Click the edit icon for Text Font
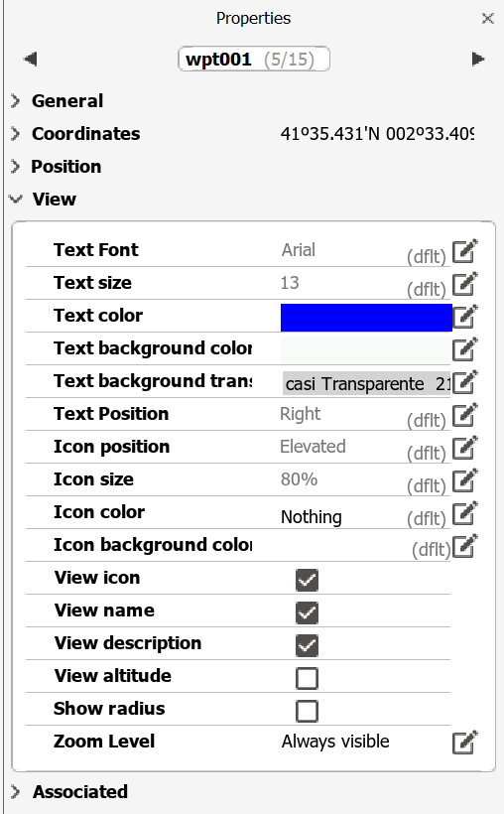 point(464,251)
